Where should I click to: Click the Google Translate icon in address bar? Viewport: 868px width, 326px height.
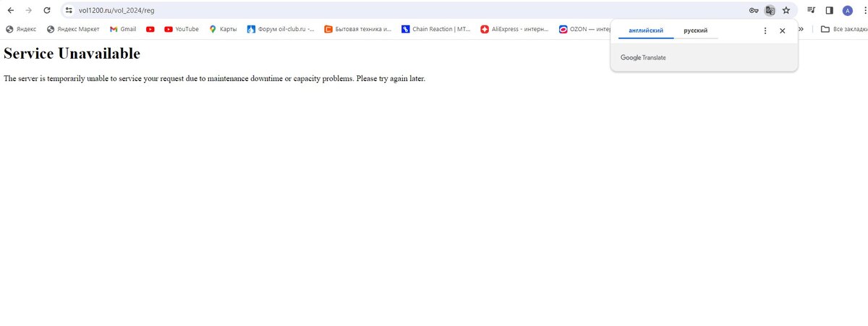[x=770, y=10]
